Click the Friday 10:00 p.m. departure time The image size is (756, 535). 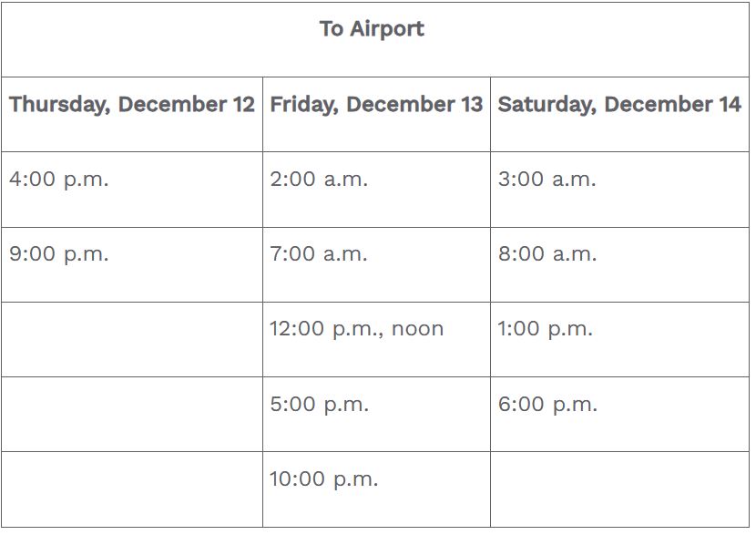coord(323,479)
